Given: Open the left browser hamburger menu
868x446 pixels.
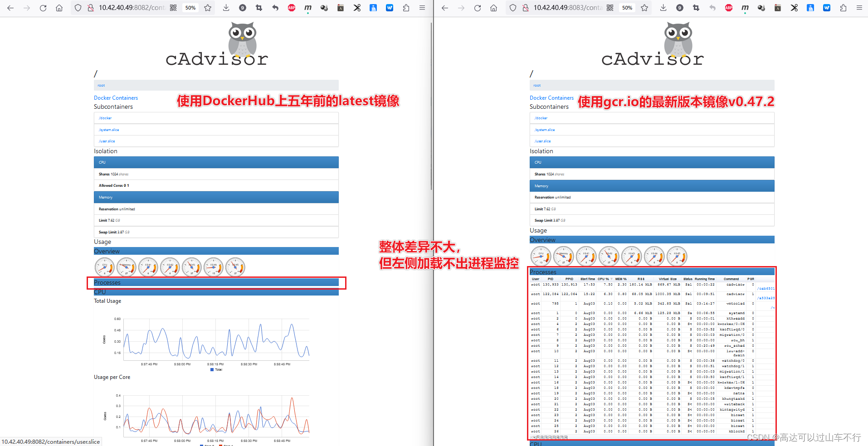Looking at the screenshot, I should click(x=422, y=8).
